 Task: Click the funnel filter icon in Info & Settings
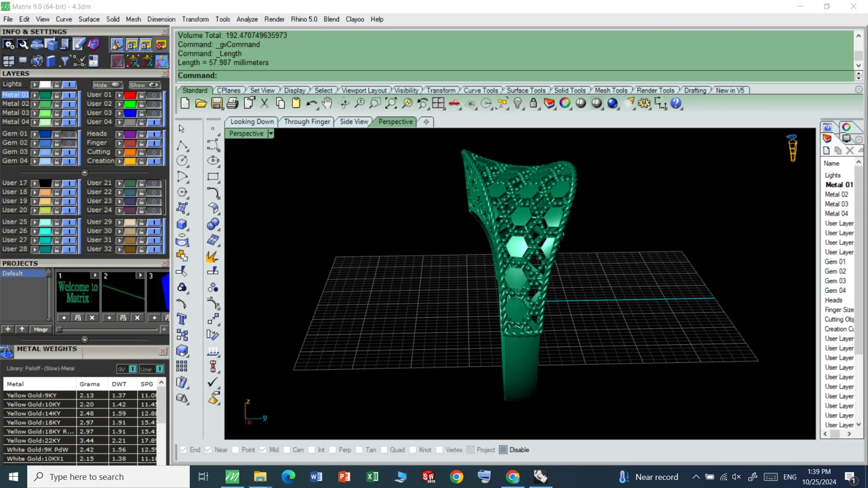[65, 61]
